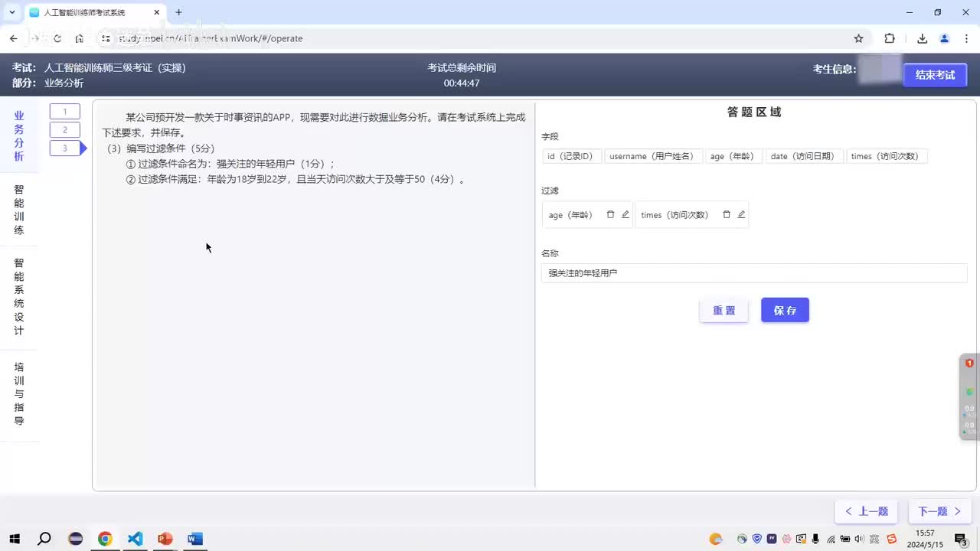Open the Windows notification center icon
This screenshot has width=980, height=551.
click(x=961, y=539)
